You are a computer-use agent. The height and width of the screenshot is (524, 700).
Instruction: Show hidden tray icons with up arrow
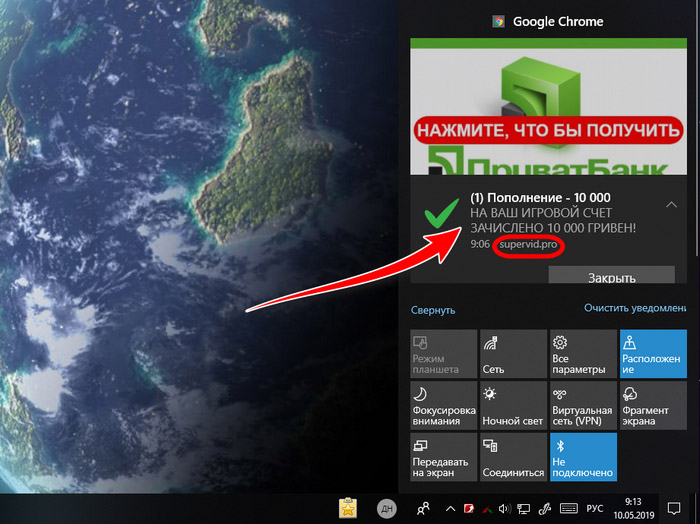coord(450,508)
